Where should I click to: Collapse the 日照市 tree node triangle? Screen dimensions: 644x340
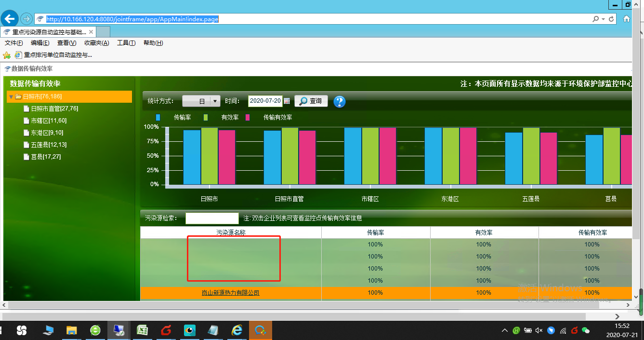pos(11,97)
